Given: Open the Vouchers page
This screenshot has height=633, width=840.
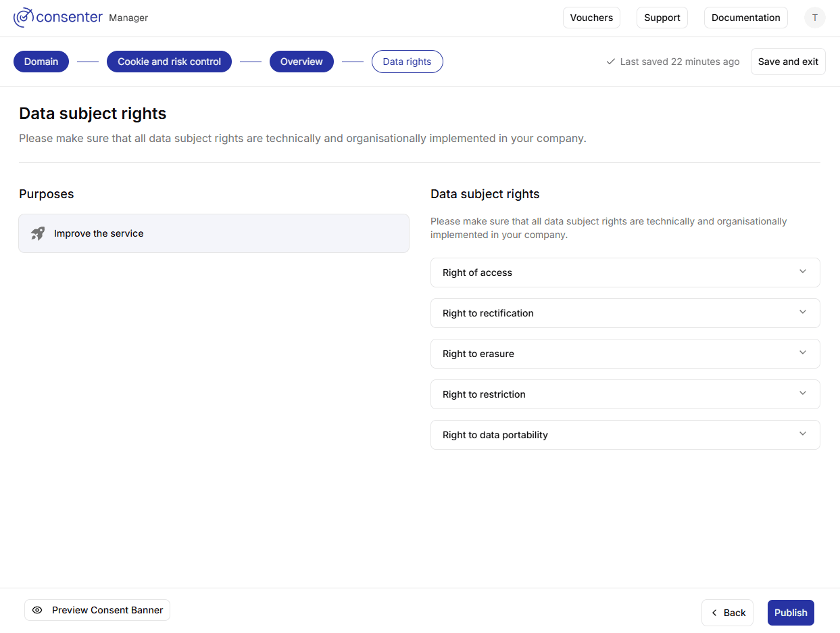Looking at the screenshot, I should [x=591, y=18].
